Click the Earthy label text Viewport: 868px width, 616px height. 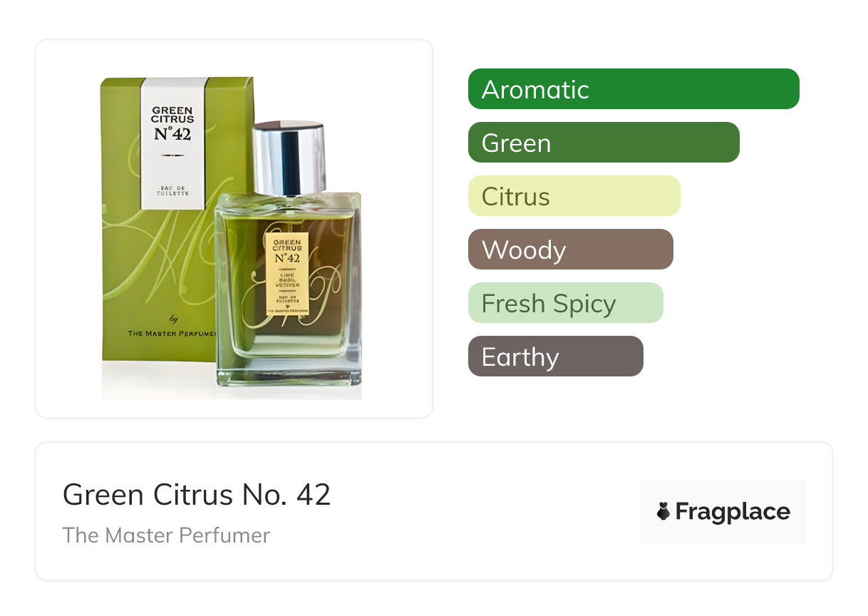pyautogui.click(x=520, y=356)
